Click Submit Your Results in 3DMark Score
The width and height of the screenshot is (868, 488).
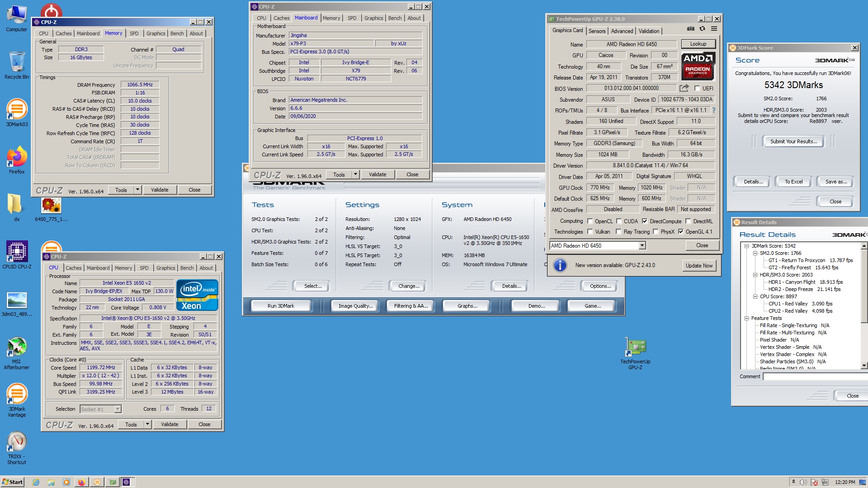[793, 141]
